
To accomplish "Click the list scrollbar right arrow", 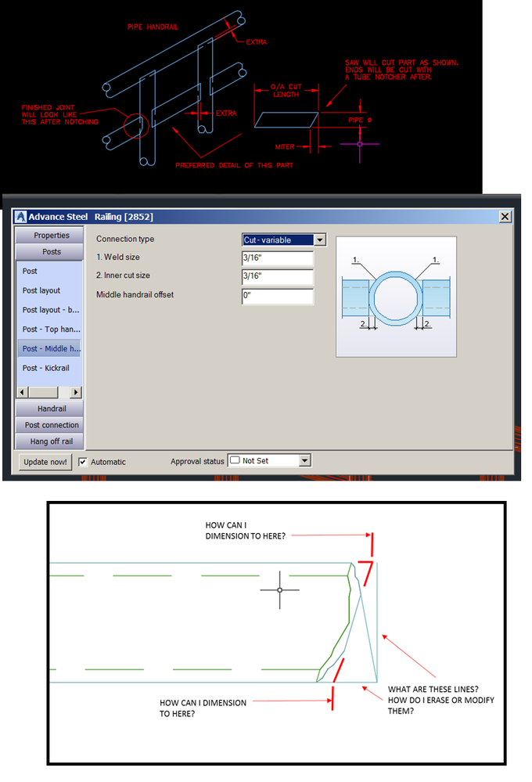I will pyautogui.click(x=76, y=392).
